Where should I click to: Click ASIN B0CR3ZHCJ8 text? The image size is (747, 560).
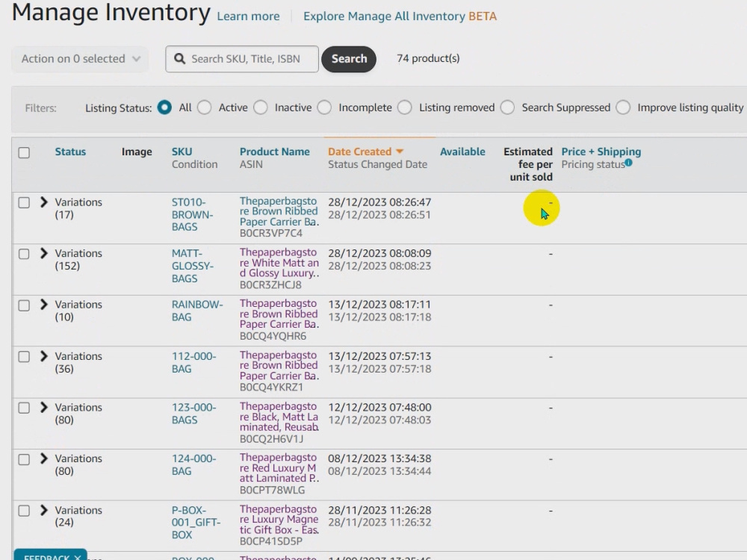click(270, 284)
